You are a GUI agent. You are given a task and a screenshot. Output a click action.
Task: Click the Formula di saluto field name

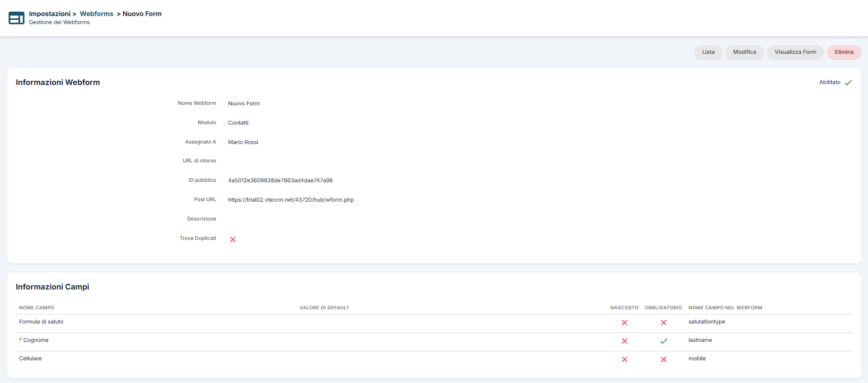(41, 322)
